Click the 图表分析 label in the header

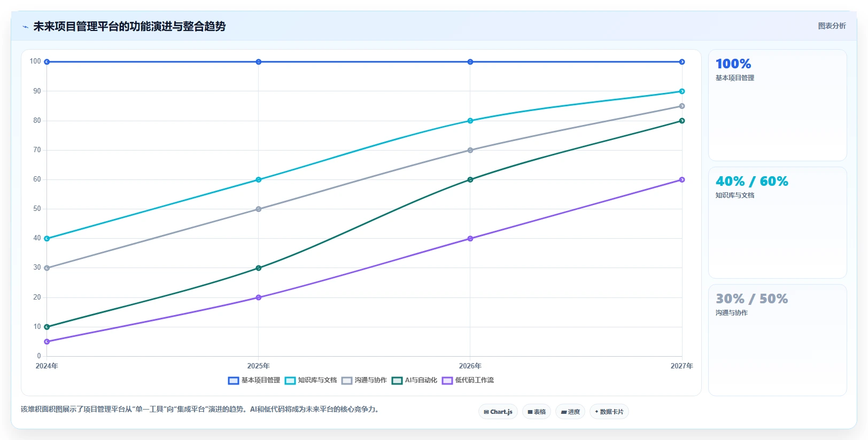832,26
